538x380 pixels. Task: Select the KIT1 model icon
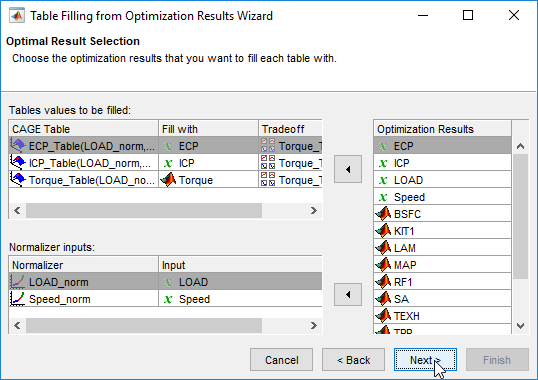pos(383,231)
